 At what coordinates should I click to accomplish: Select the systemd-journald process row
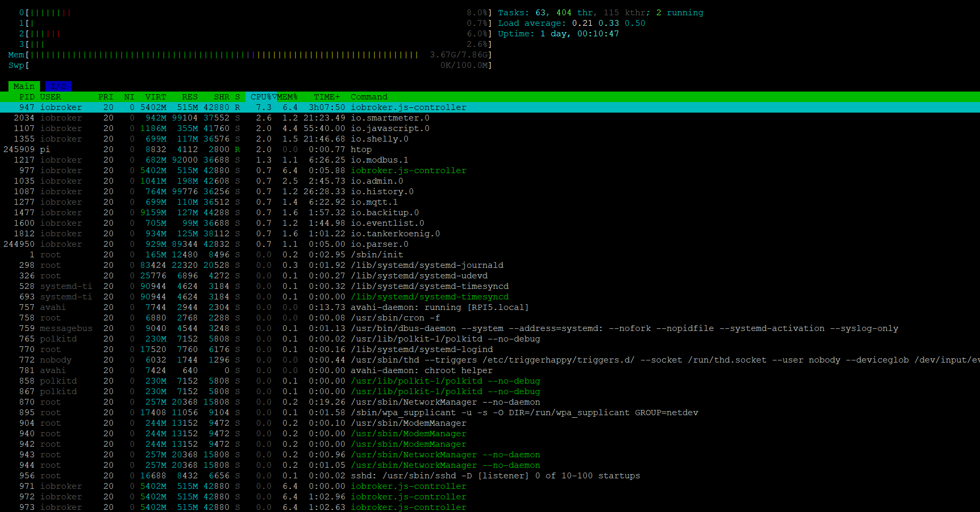click(x=490, y=265)
